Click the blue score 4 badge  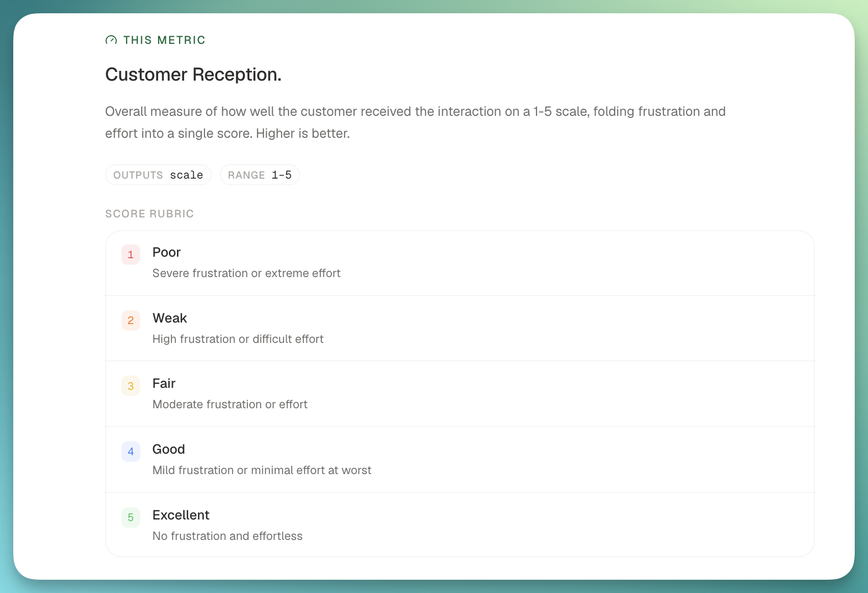[131, 452]
